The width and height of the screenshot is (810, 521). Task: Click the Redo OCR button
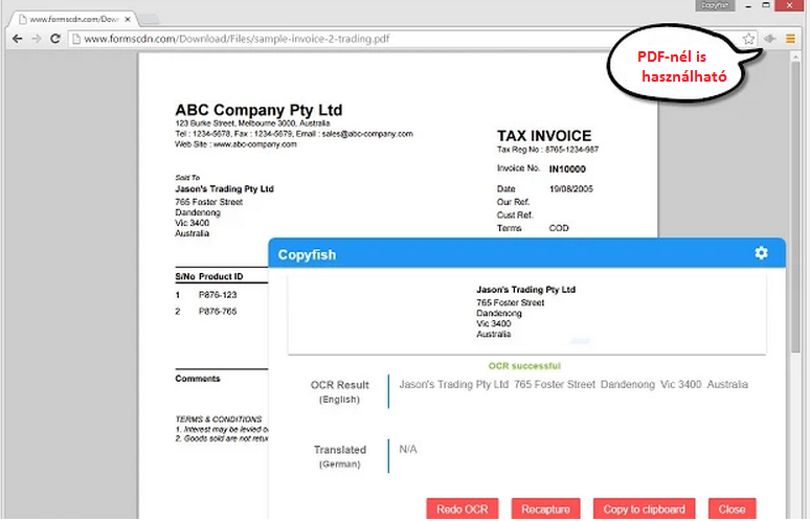pyautogui.click(x=462, y=509)
